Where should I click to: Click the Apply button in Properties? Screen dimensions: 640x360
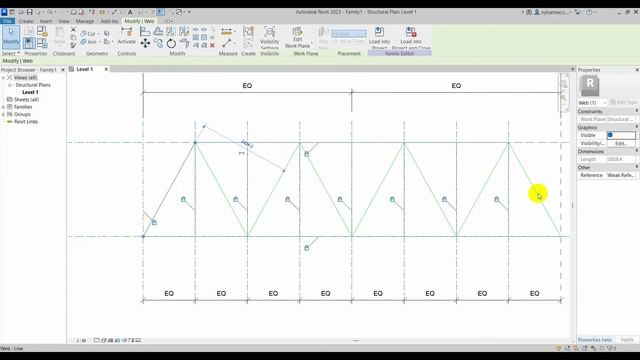pyautogui.click(x=627, y=340)
